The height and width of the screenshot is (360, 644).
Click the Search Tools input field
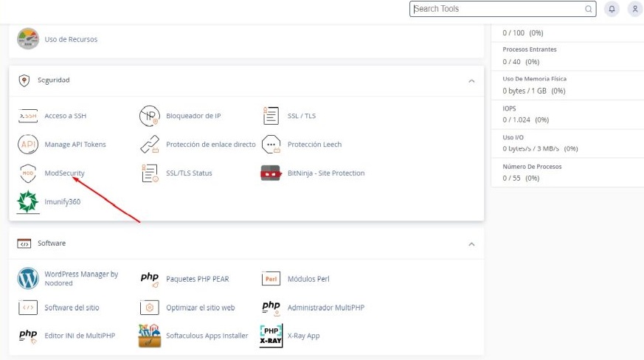coord(498,9)
